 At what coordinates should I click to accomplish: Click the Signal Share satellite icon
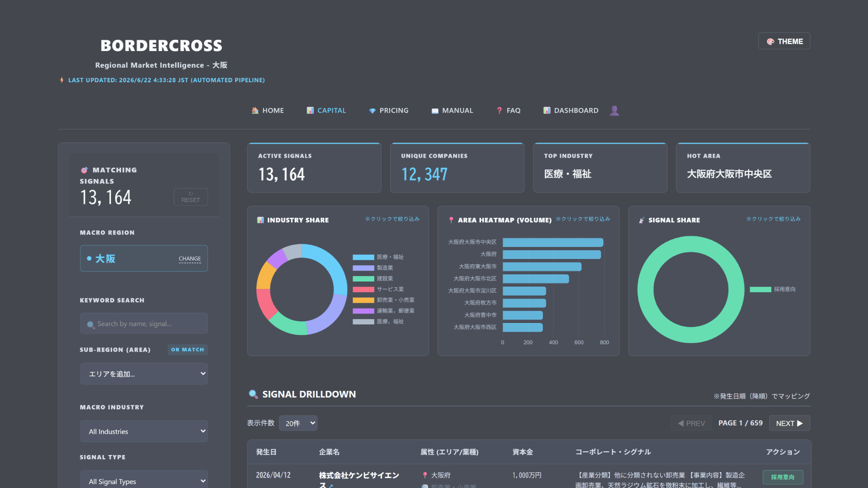[x=642, y=220]
